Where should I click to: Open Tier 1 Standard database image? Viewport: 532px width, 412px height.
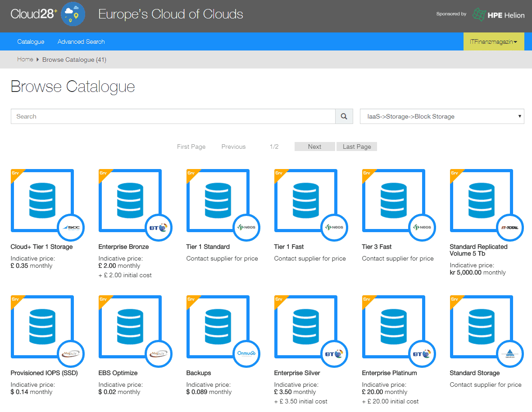(x=218, y=201)
